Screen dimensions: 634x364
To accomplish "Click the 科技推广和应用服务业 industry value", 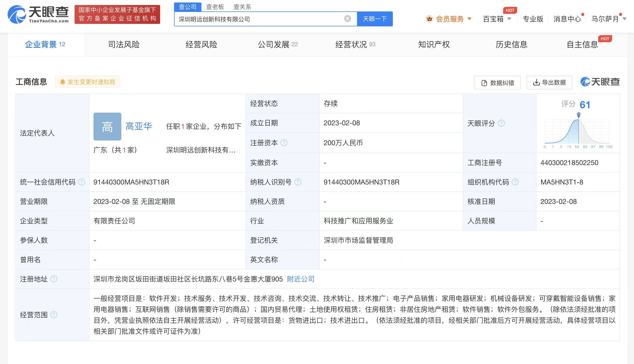I will pos(358,221).
